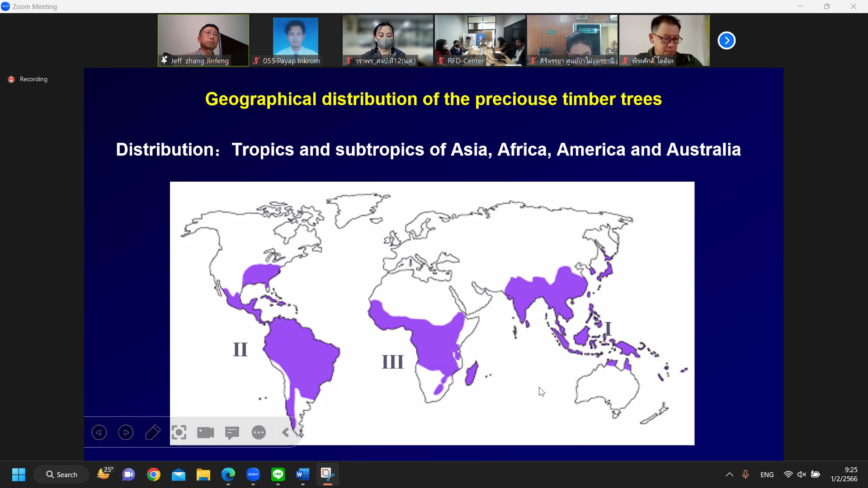Select 055 Payap Inkrom participant thumbnail
This screenshot has width=868, height=488.
click(x=295, y=40)
